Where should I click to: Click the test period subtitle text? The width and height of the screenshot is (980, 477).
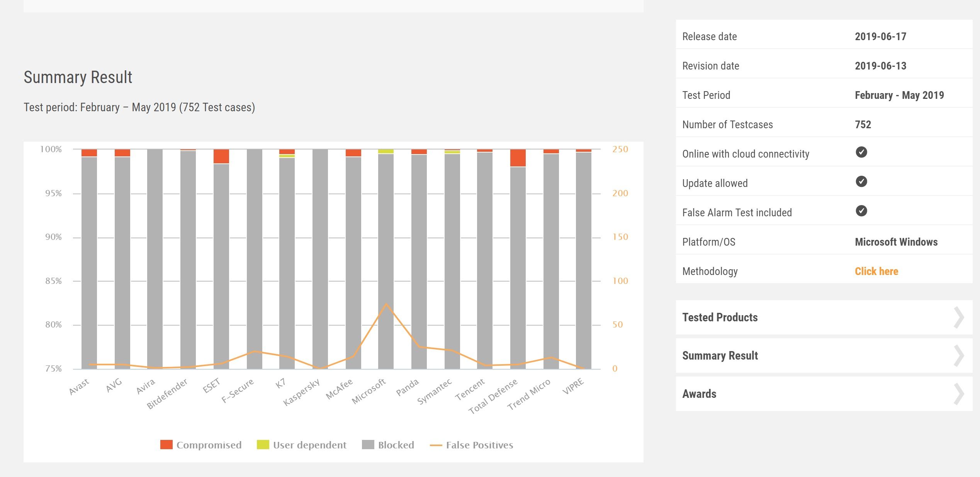tap(139, 107)
